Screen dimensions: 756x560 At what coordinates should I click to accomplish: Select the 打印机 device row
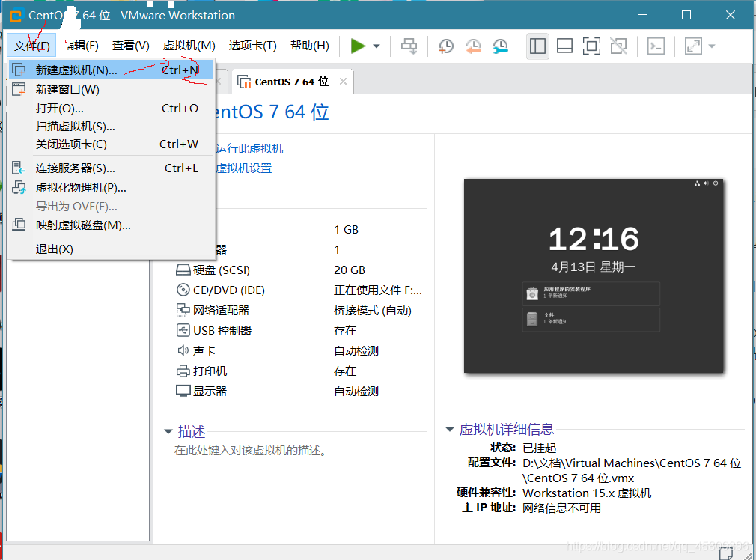pyautogui.click(x=300, y=371)
